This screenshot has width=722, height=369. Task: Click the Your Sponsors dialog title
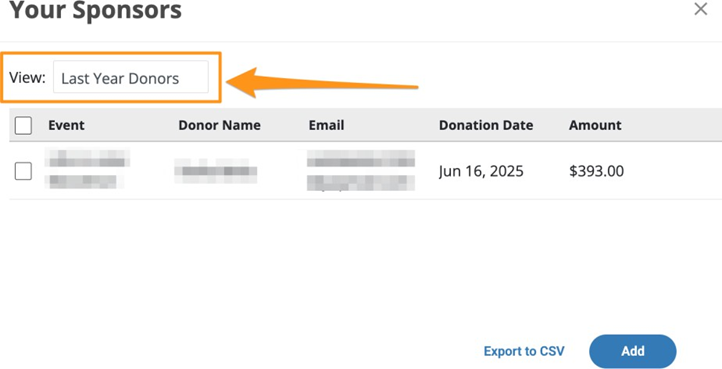[95, 10]
